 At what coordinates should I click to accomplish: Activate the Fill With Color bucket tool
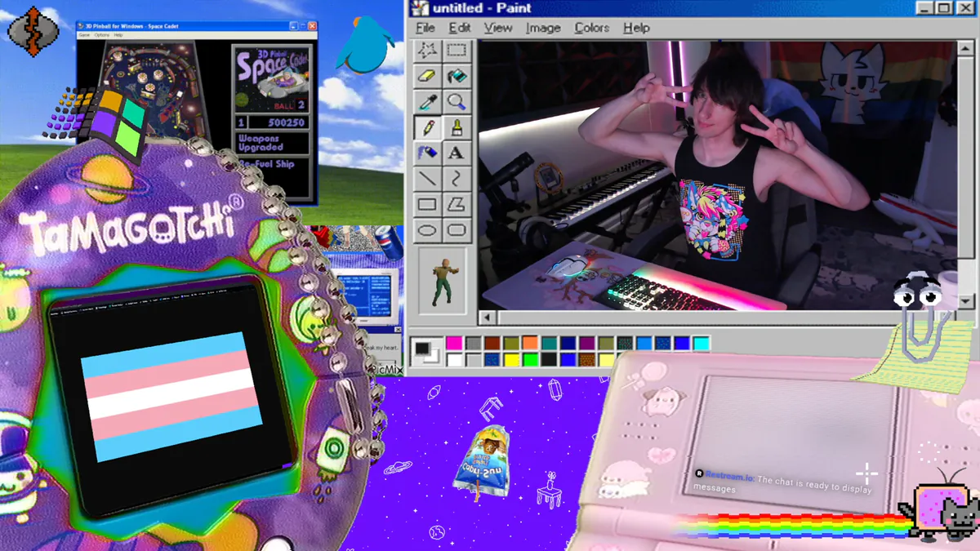pos(457,76)
